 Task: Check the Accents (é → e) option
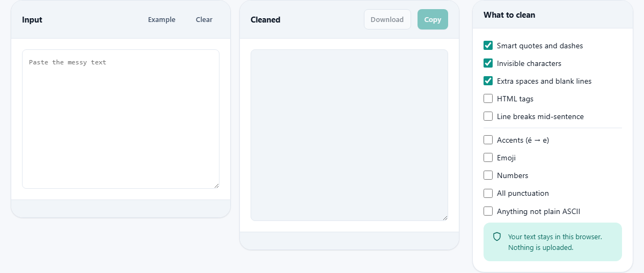point(488,140)
